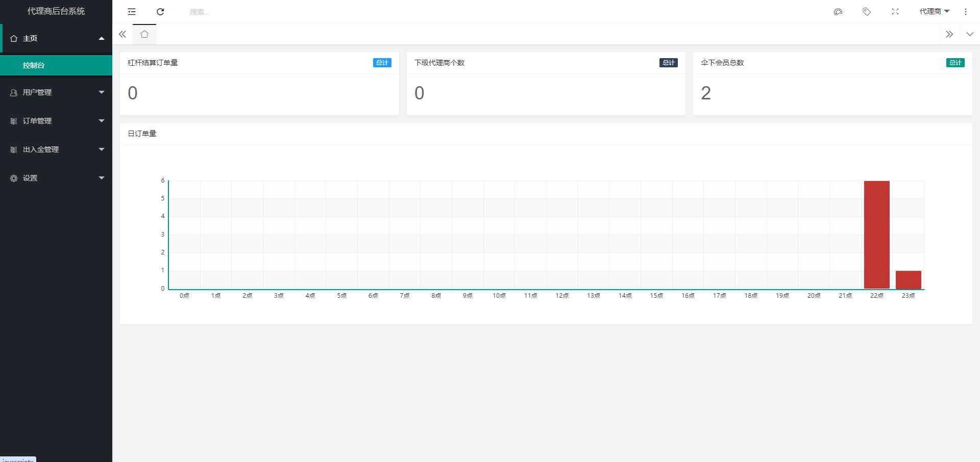Open the more options vertical dots
Screen dimensions: 980x462
[966, 12]
